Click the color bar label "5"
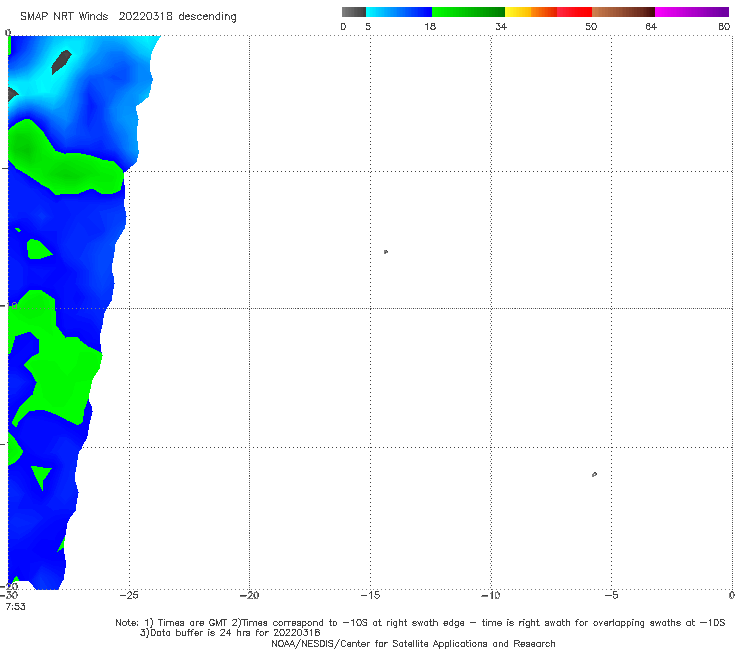 coord(368,26)
